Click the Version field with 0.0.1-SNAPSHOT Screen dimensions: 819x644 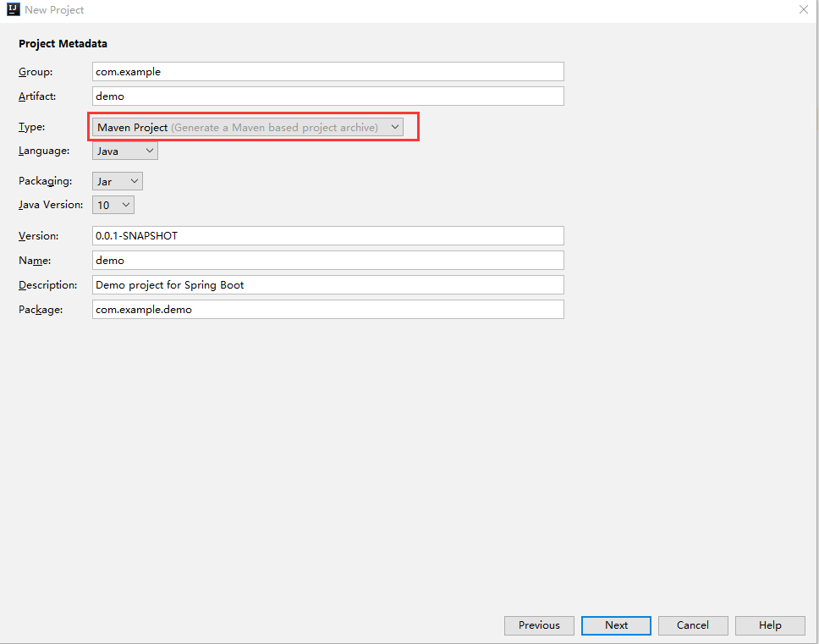click(328, 235)
